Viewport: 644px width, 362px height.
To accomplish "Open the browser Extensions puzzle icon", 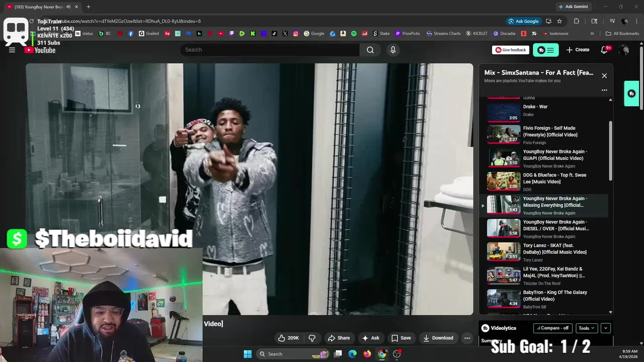I will click(x=577, y=21).
